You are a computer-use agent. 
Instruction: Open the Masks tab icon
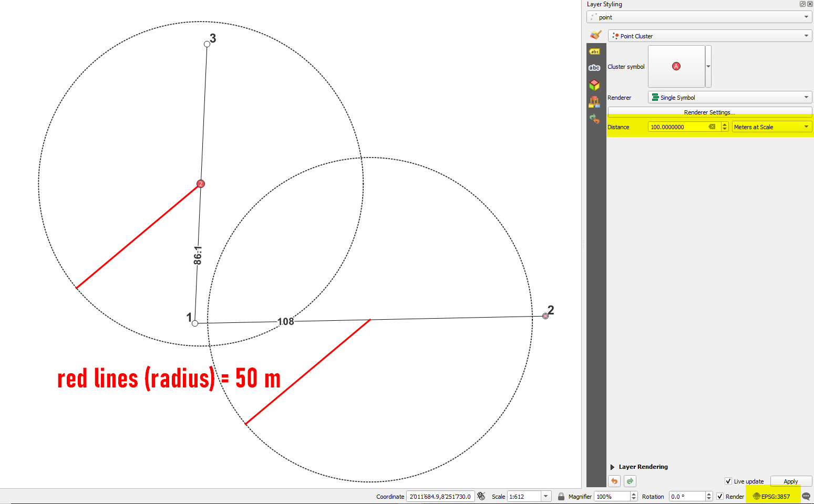(594, 68)
